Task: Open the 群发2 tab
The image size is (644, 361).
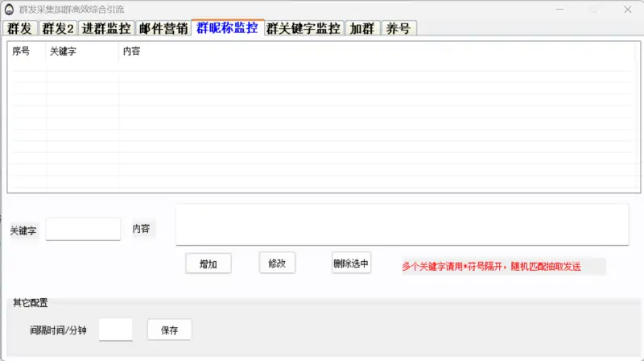Action: coord(58,28)
